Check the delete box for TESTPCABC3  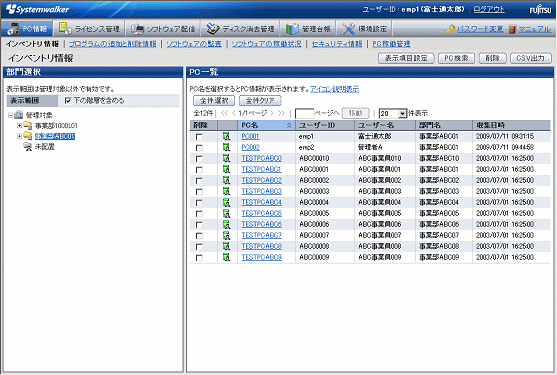click(199, 192)
